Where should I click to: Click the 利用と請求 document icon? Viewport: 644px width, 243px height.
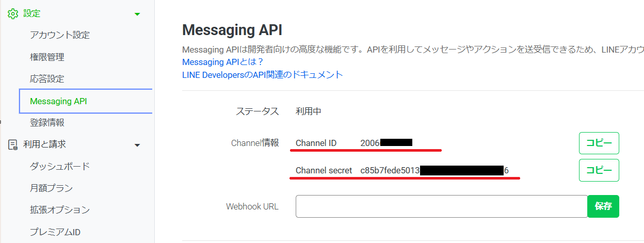tap(13, 145)
